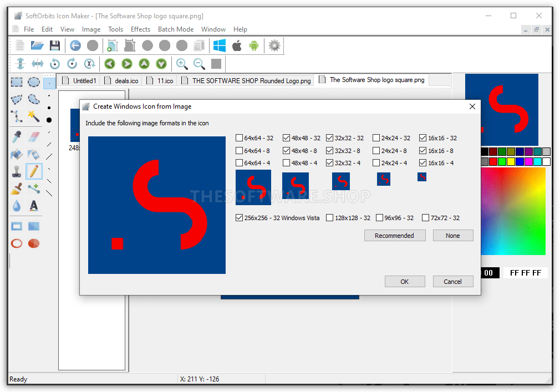The image size is (560, 392).
Task: Pick the largest round brush dot
Action: point(49,120)
